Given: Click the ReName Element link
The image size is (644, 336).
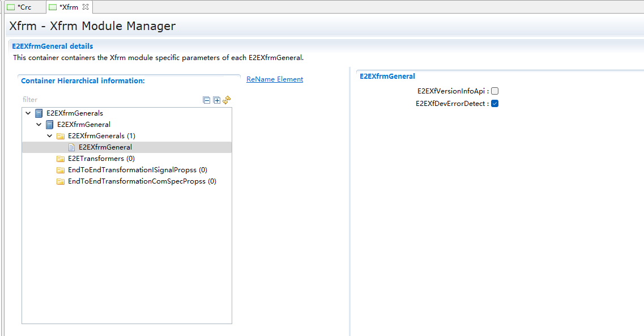Looking at the screenshot, I should point(275,79).
